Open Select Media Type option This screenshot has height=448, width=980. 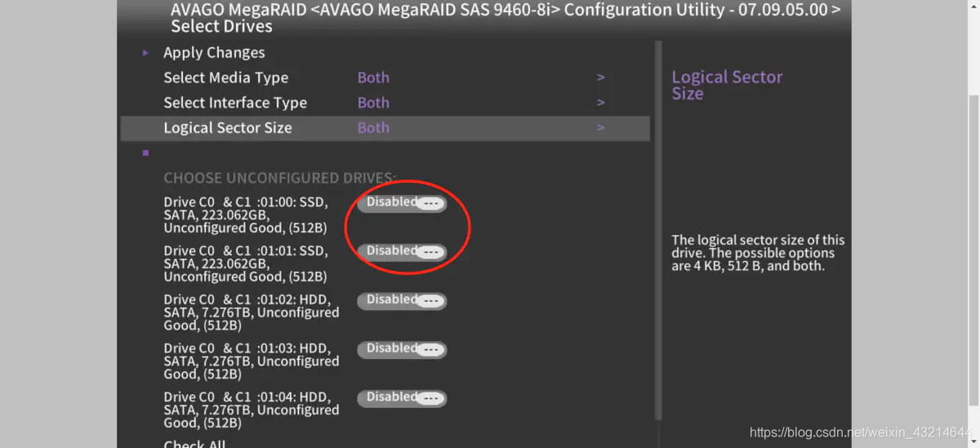click(225, 78)
